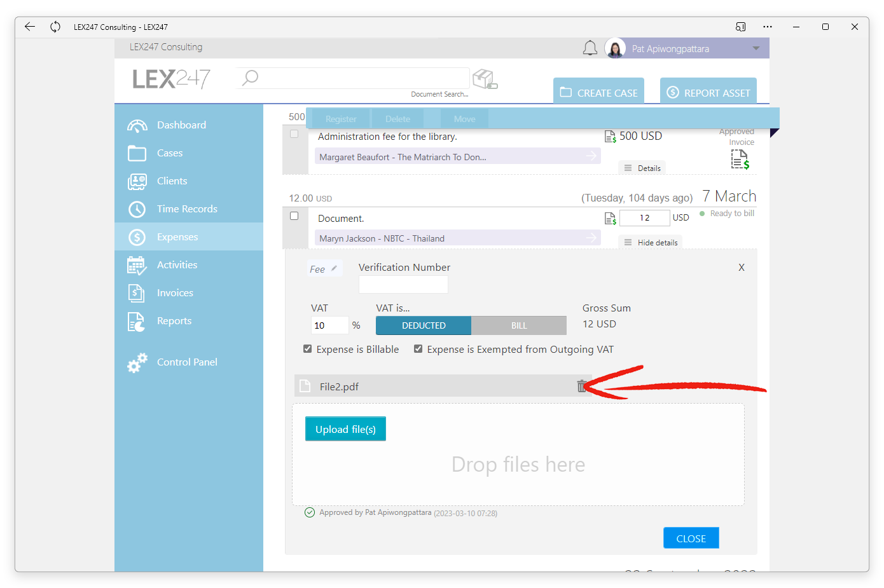The width and height of the screenshot is (884, 588).
Task: Open the Time Records clock icon
Action: click(137, 209)
